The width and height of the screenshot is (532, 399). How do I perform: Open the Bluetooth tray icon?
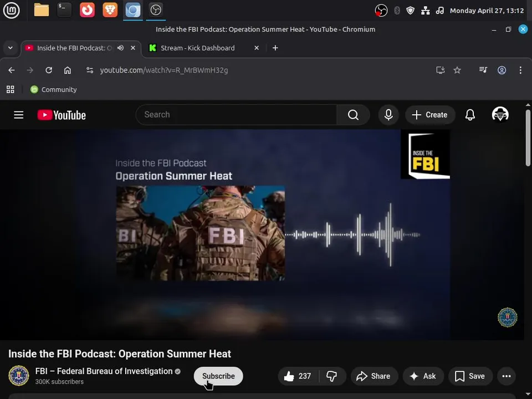click(397, 11)
